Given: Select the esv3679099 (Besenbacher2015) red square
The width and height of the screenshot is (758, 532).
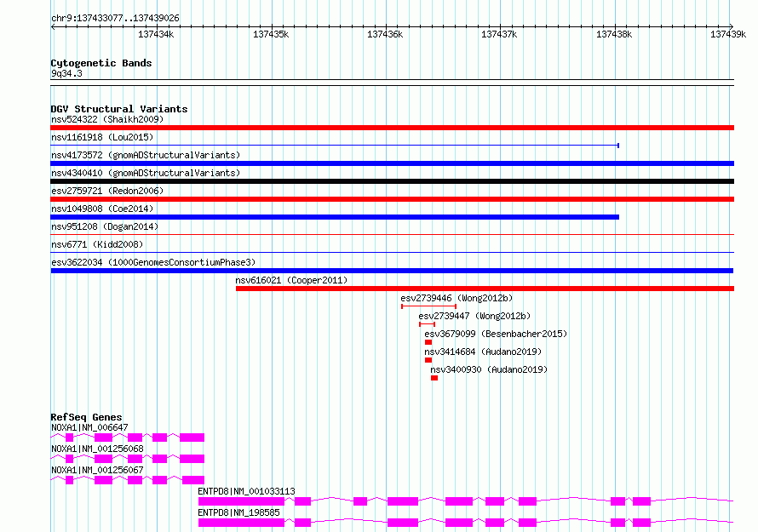Looking at the screenshot, I should [x=428, y=342].
